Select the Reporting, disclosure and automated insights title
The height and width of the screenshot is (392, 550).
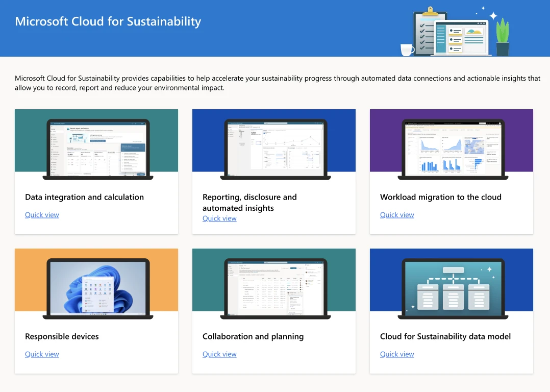click(249, 202)
